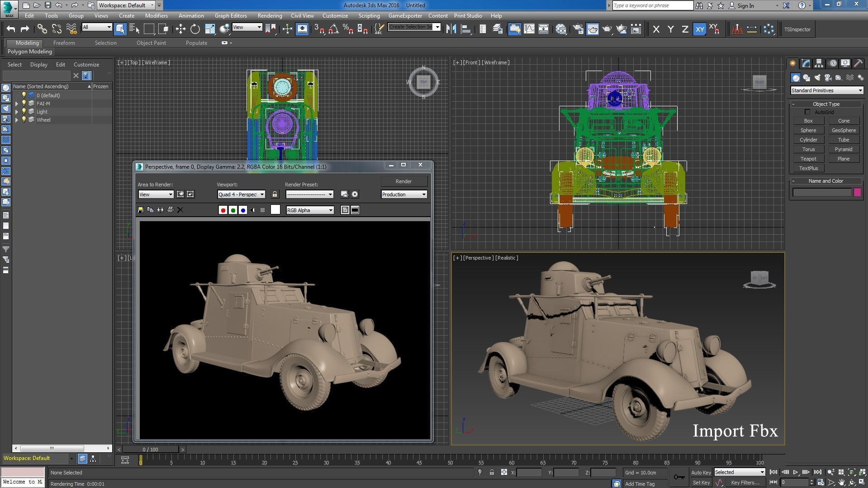This screenshot has height=488, width=868.
Task: Open the Graph Editors menu
Action: tap(231, 16)
